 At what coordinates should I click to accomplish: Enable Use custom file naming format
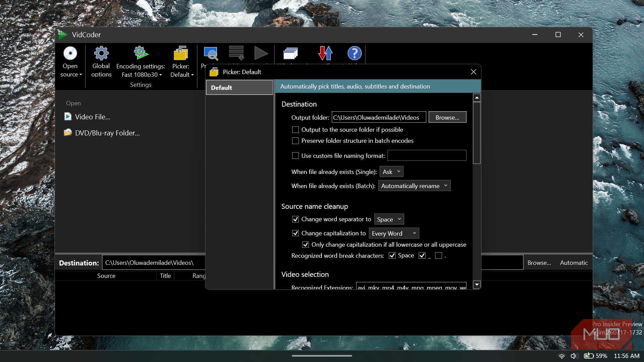296,156
